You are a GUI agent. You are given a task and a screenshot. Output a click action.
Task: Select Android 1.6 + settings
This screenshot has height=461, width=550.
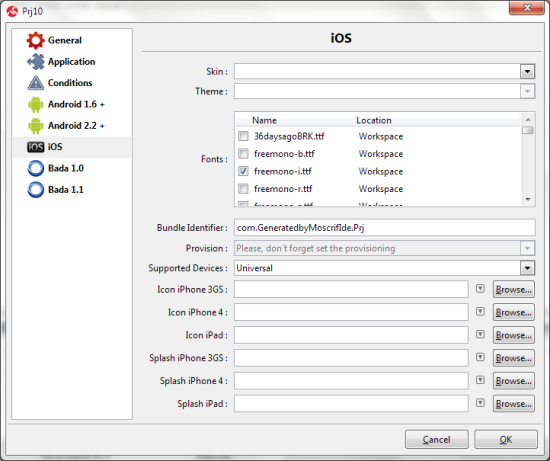tap(76, 104)
